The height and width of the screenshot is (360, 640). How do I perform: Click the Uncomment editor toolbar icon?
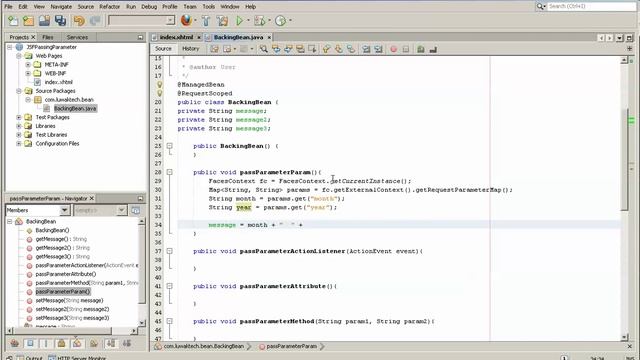(433, 49)
